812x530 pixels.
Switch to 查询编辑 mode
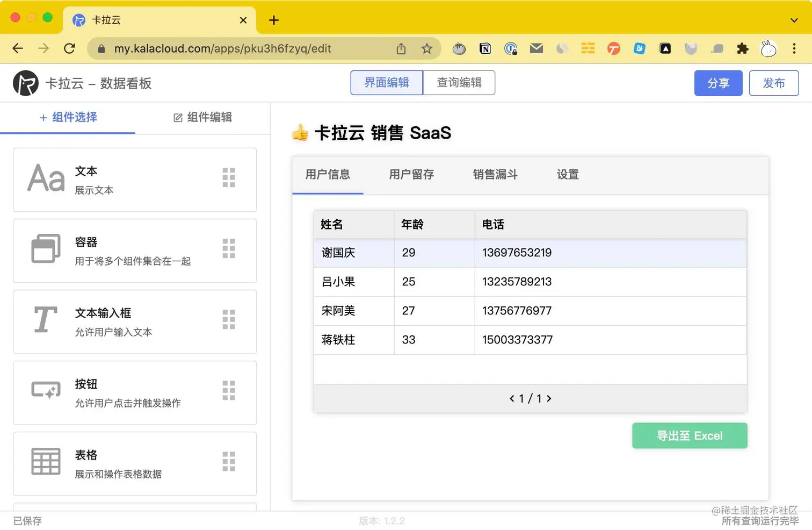pos(459,83)
